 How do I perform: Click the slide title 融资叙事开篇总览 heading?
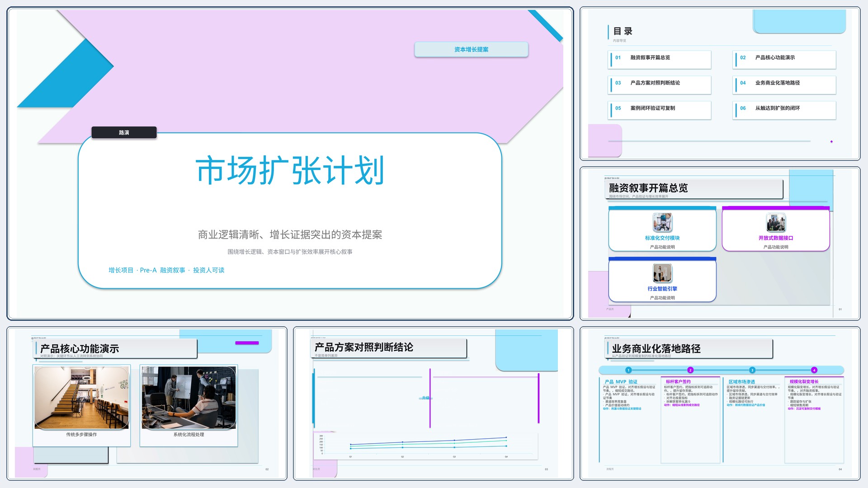coord(648,188)
